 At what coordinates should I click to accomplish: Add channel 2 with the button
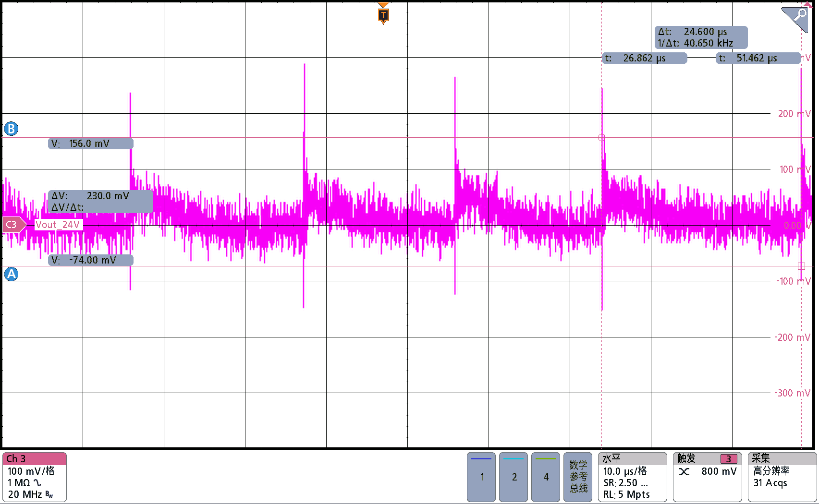513,477
